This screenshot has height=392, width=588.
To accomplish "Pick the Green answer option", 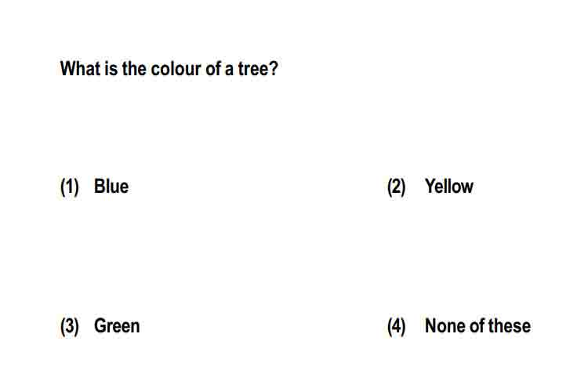I will (x=117, y=325).
